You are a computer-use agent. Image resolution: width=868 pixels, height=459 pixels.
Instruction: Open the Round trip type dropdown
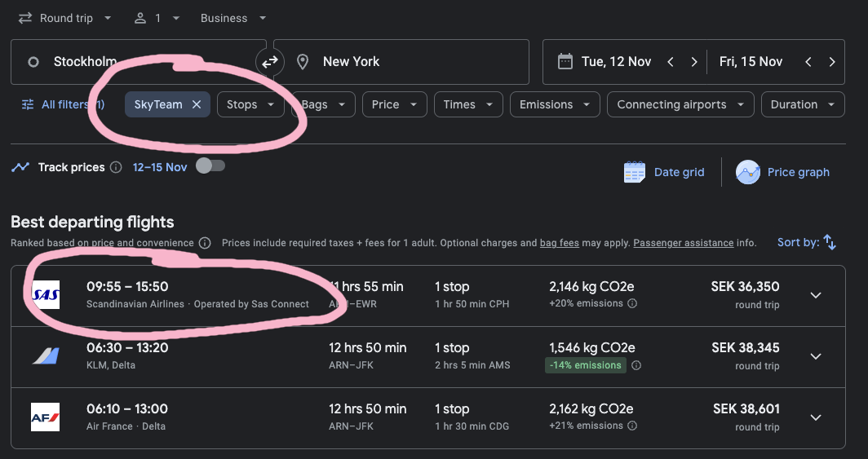click(x=65, y=18)
